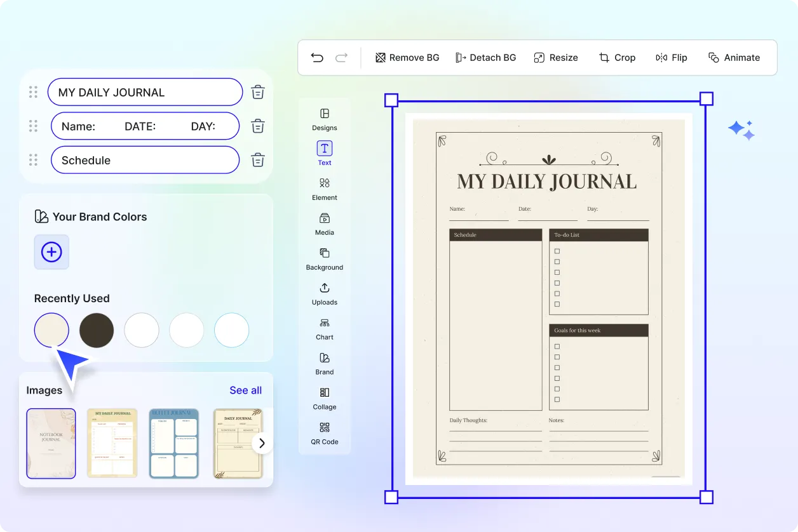Select the Notebook Journal thumbnail
The width and height of the screenshot is (798, 532).
tap(51, 443)
